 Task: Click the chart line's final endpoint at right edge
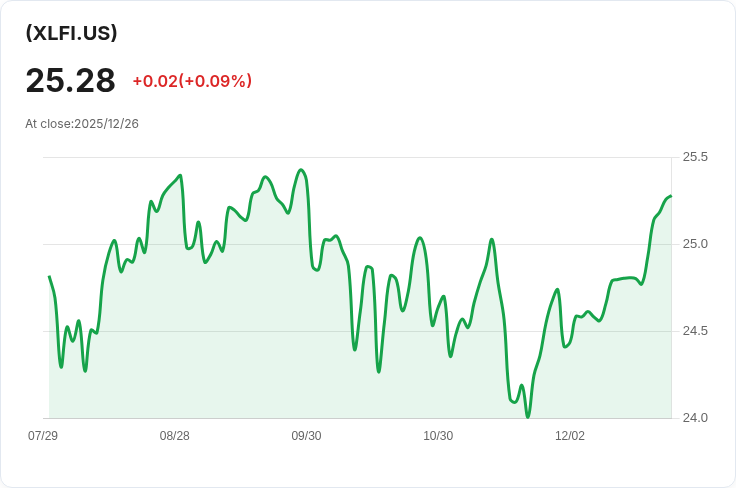point(670,196)
